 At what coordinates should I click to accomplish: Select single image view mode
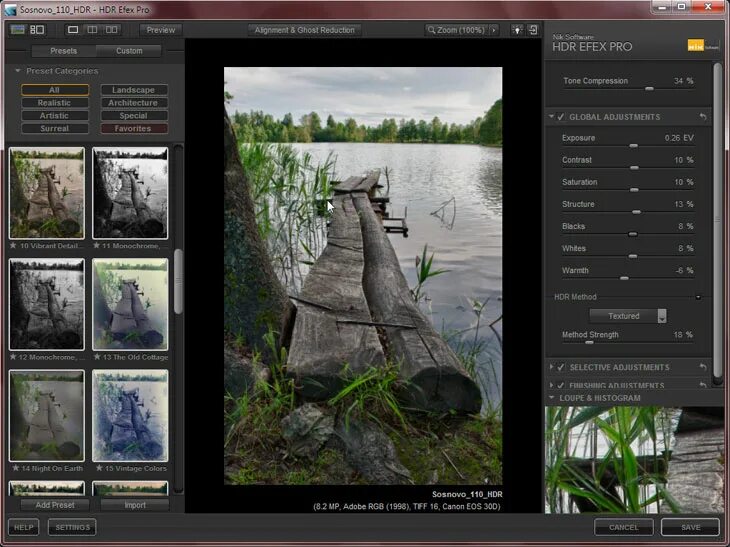73,30
